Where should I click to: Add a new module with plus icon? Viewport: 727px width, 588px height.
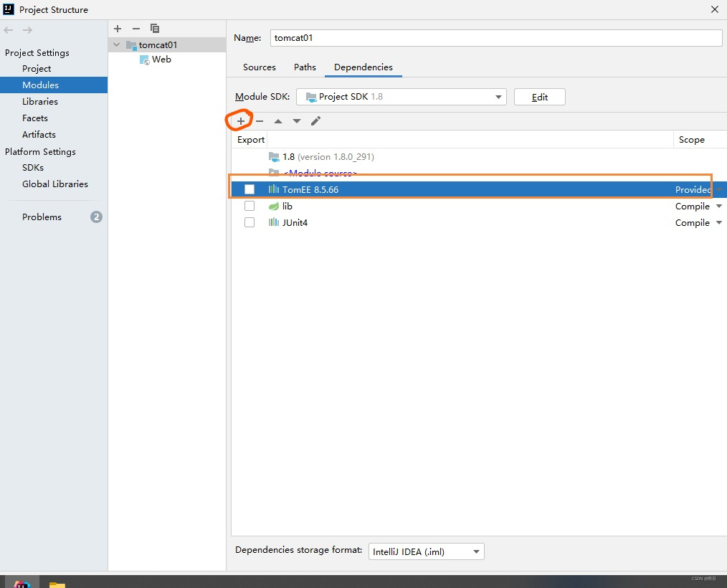[118, 29]
